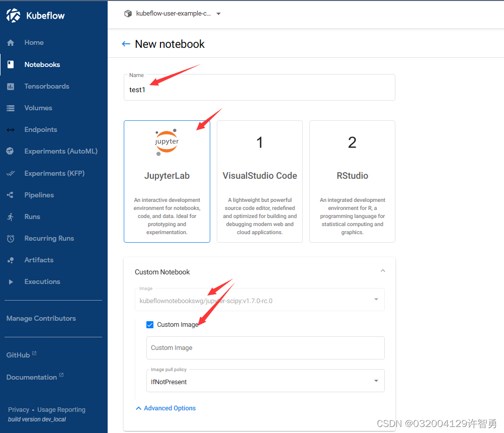Open the namespace selector dropdown
This screenshot has width=504, height=433.
pyautogui.click(x=173, y=14)
